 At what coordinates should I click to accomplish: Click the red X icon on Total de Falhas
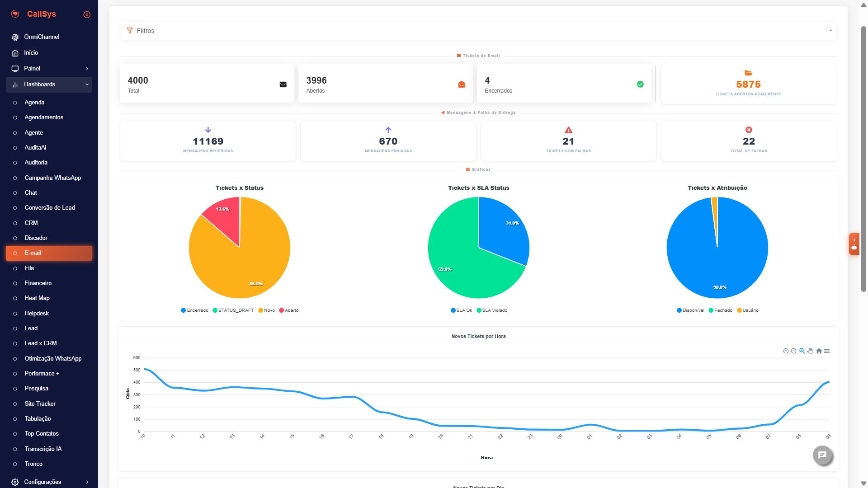(749, 130)
